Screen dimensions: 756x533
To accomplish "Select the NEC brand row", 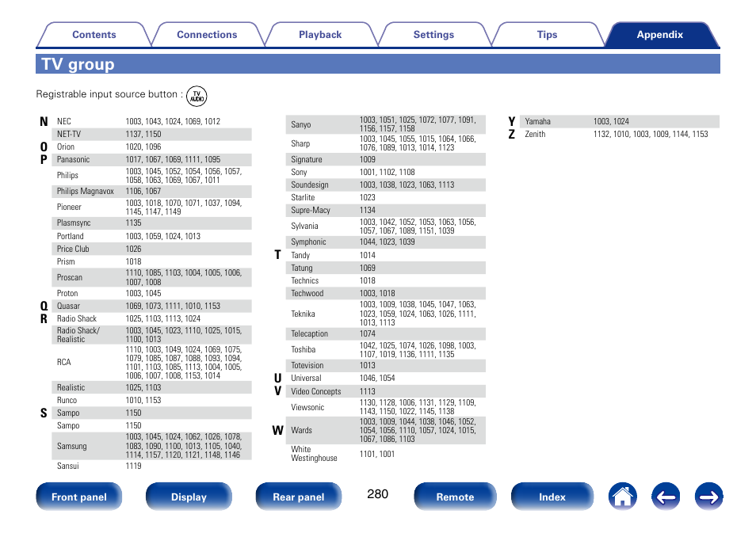I will [x=151, y=121].
